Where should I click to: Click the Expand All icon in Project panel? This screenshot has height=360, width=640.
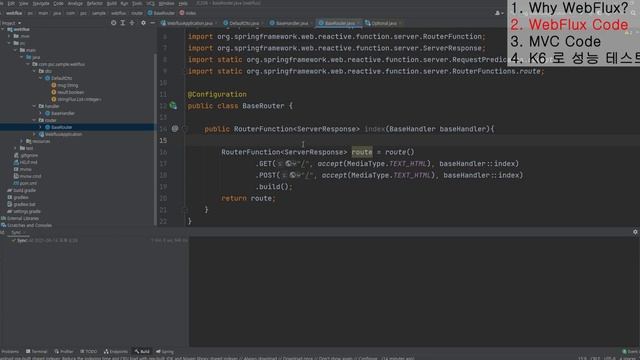[x=122, y=23]
